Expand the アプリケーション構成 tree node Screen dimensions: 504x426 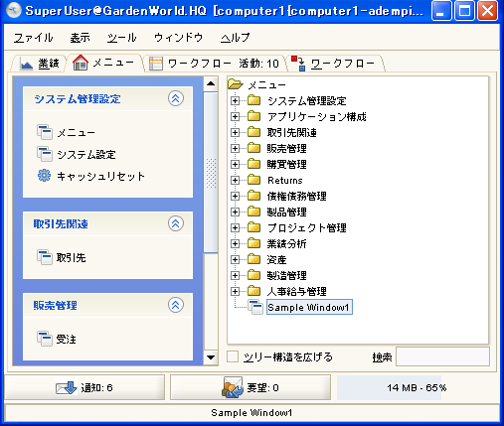(x=235, y=116)
